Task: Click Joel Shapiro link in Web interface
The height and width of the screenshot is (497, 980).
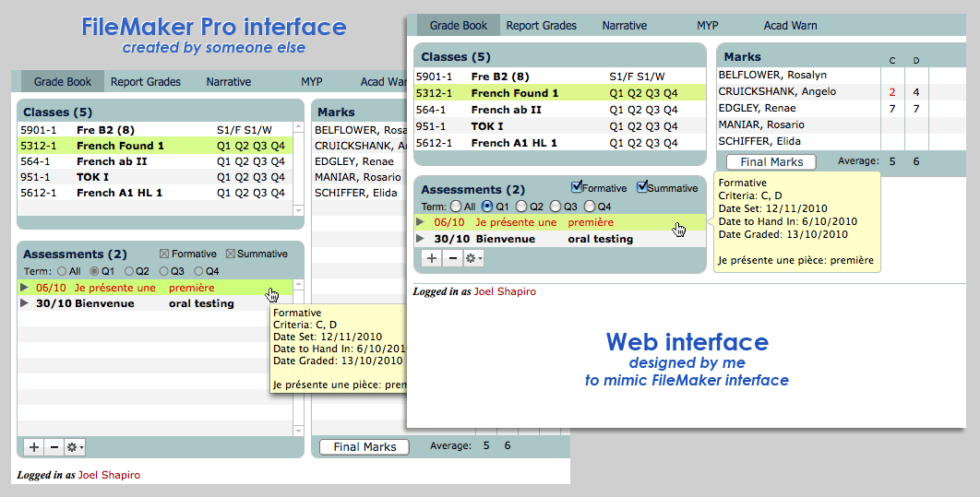Action: [505, 291]
